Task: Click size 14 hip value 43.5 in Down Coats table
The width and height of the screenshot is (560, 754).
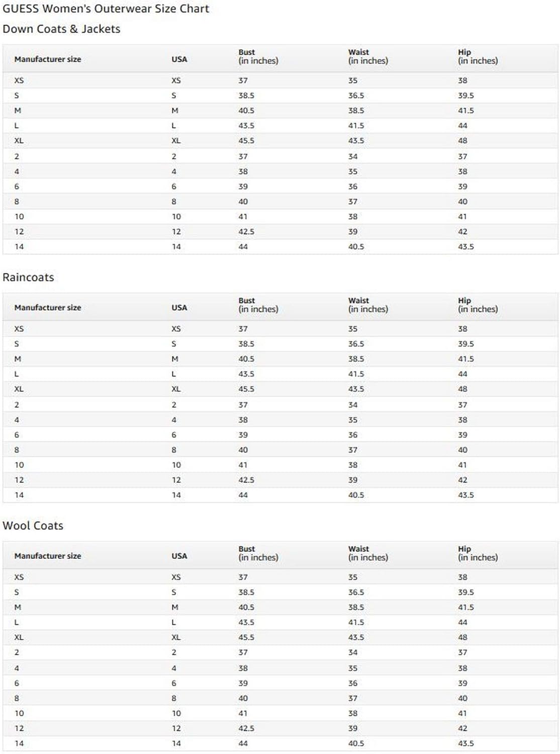Action: [x=465, y=247]
